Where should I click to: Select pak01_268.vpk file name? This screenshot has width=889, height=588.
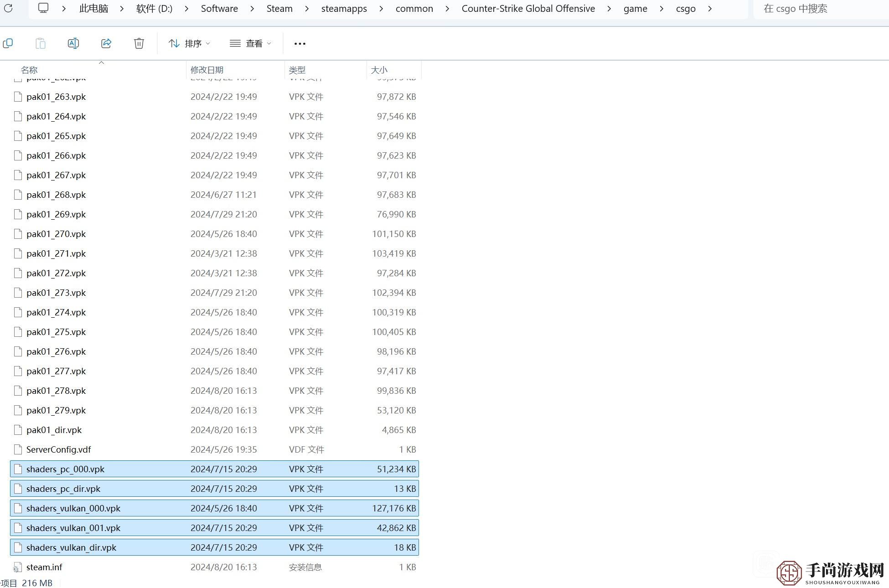pos(56,195)
